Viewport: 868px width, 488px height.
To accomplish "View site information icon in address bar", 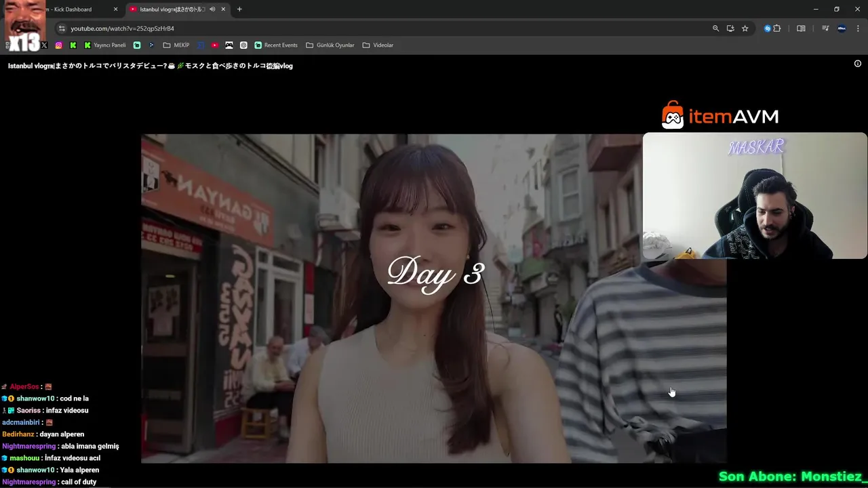I will pos(62,28).
